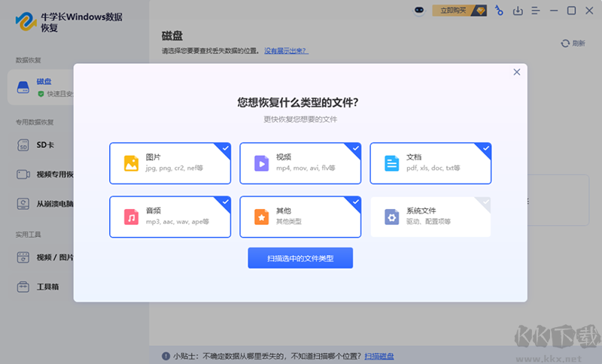Image resolution: width=602 pixels, height=364 pixels.
Task: Open the hamburger menu icon
Action: (x=536, y=11)
